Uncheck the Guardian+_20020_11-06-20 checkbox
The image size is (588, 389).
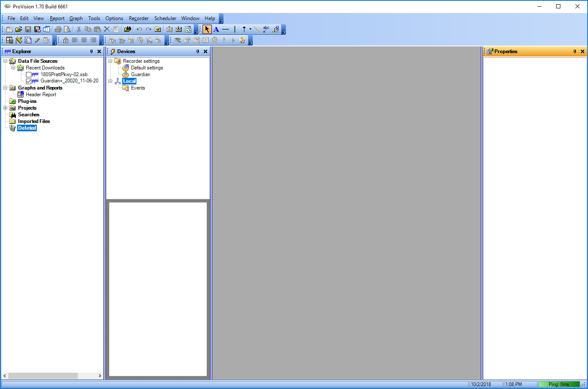click(28, 81)
